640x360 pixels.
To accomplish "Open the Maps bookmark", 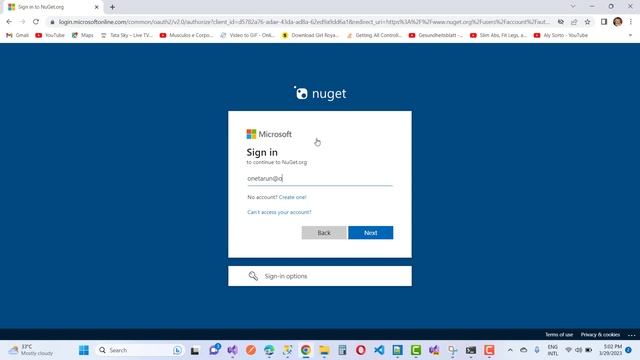I will pos(82,36).
